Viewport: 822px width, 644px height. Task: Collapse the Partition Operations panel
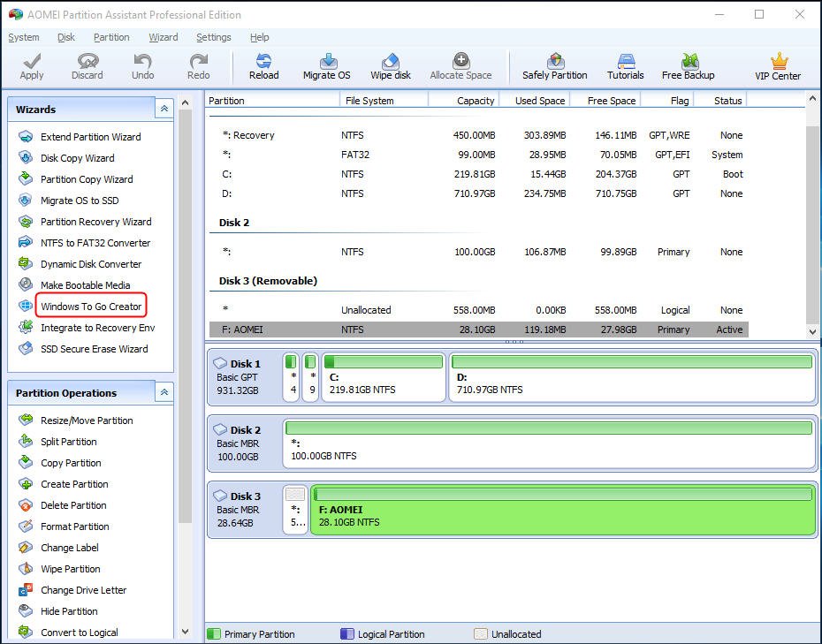164,393
